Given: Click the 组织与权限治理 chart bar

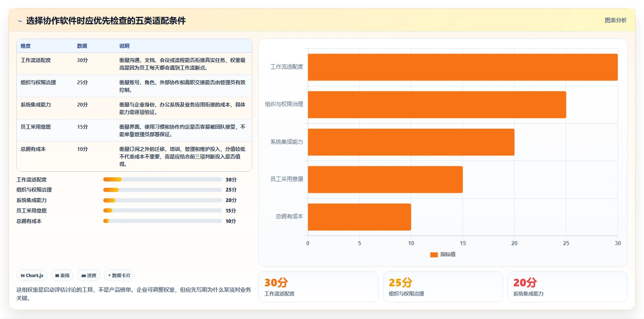Looking at the screenshot, I should [437, 104].
